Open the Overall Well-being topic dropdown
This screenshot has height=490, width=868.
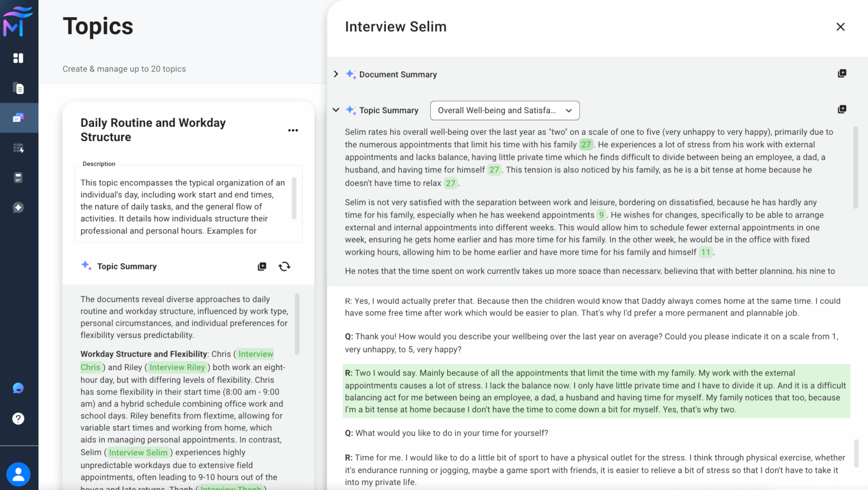(504, 111)
